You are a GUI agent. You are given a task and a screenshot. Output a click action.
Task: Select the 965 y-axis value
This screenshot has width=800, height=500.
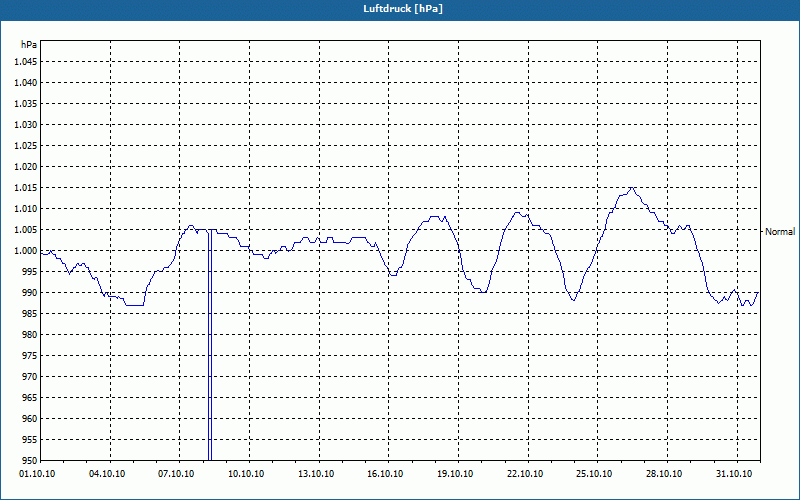point(30,397)
